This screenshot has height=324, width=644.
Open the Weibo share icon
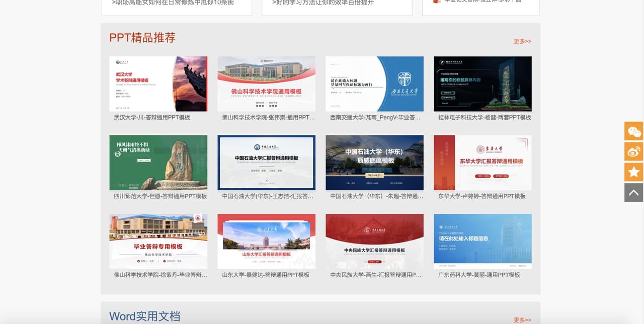[634, 151]
